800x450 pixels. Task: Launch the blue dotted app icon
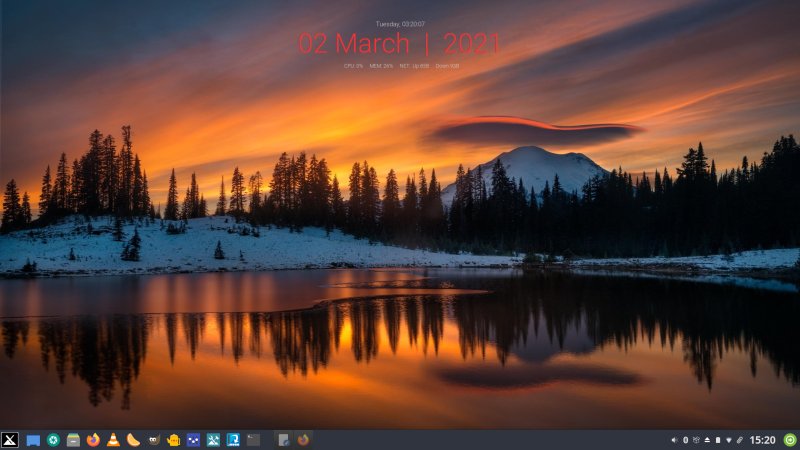coord(193,440)
